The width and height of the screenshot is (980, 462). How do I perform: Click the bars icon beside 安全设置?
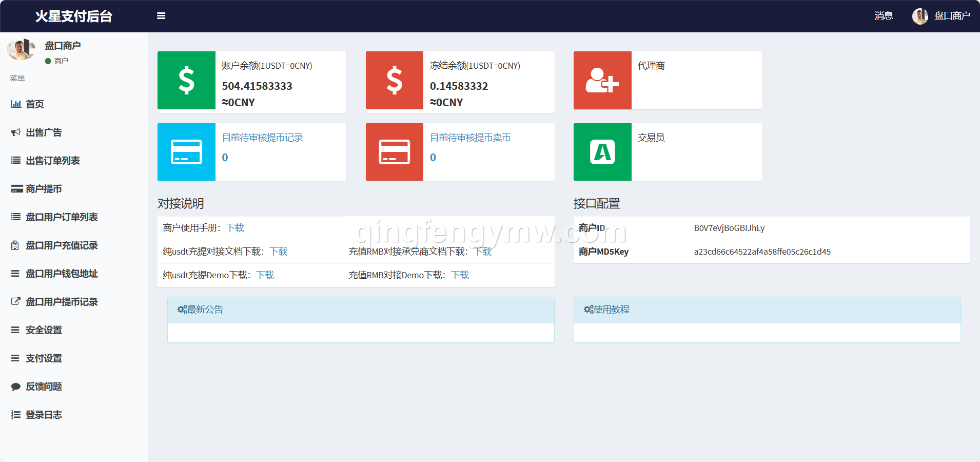coord(15,330)
